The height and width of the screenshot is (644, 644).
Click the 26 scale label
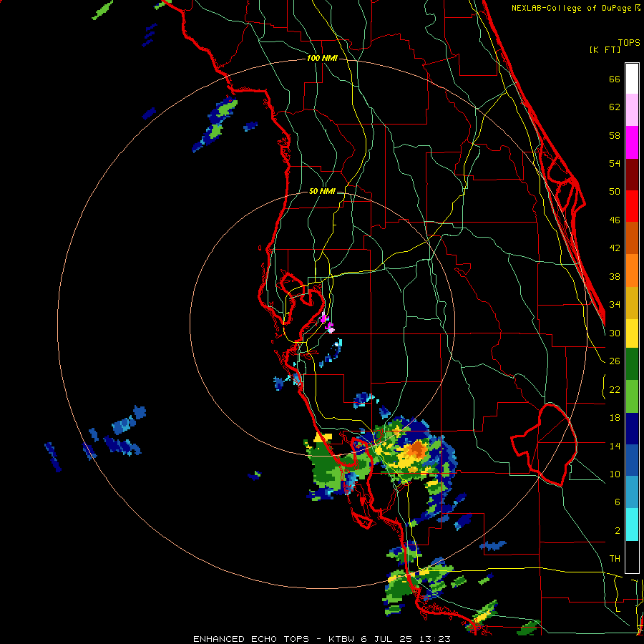pos(615,361)
